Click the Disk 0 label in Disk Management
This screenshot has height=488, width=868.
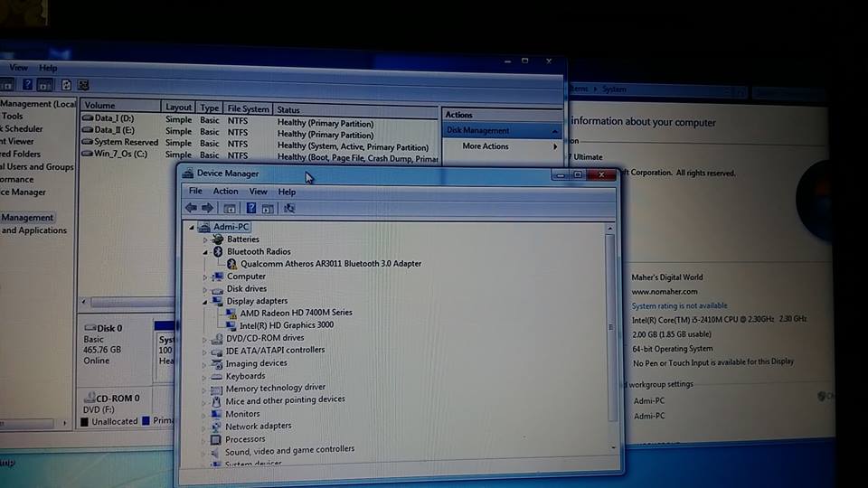[x=109, y=328]
